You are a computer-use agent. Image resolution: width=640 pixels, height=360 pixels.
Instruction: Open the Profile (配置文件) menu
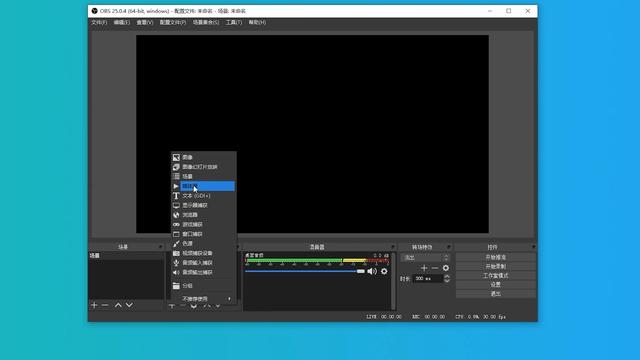click(x=173, y=22)
